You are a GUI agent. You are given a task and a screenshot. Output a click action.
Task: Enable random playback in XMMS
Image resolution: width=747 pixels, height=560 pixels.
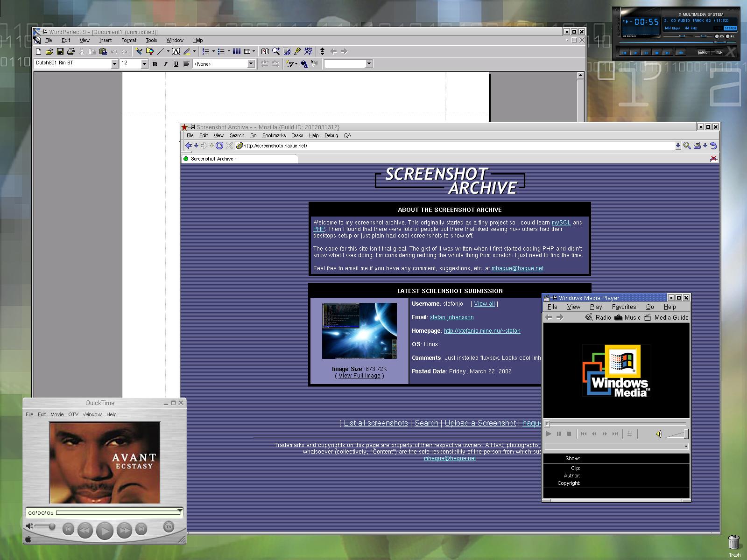(x=703, y=52)
